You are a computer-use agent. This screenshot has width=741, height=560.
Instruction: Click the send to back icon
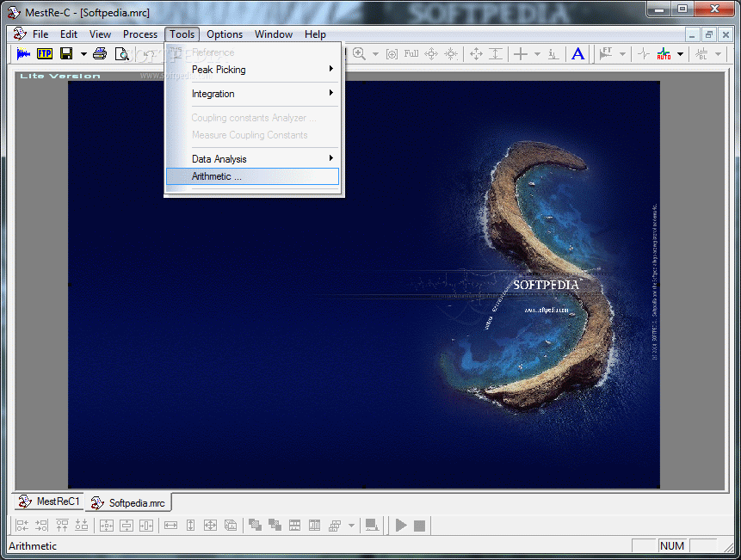point(275,526)
